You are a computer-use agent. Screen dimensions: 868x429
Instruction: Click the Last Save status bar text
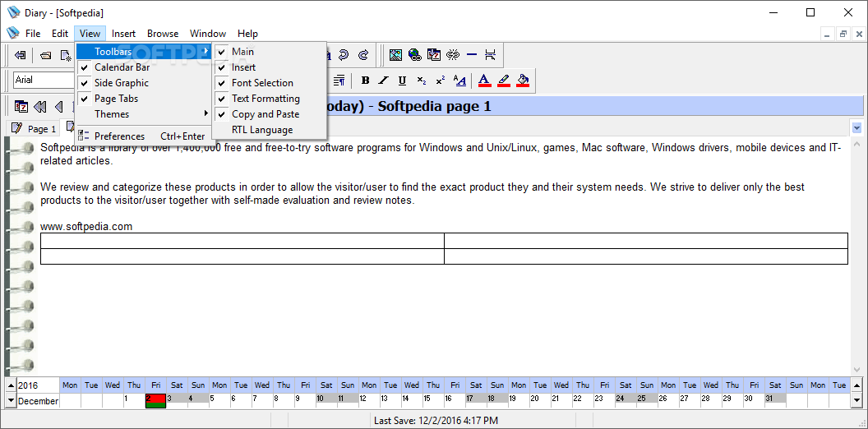coord(436,421)
